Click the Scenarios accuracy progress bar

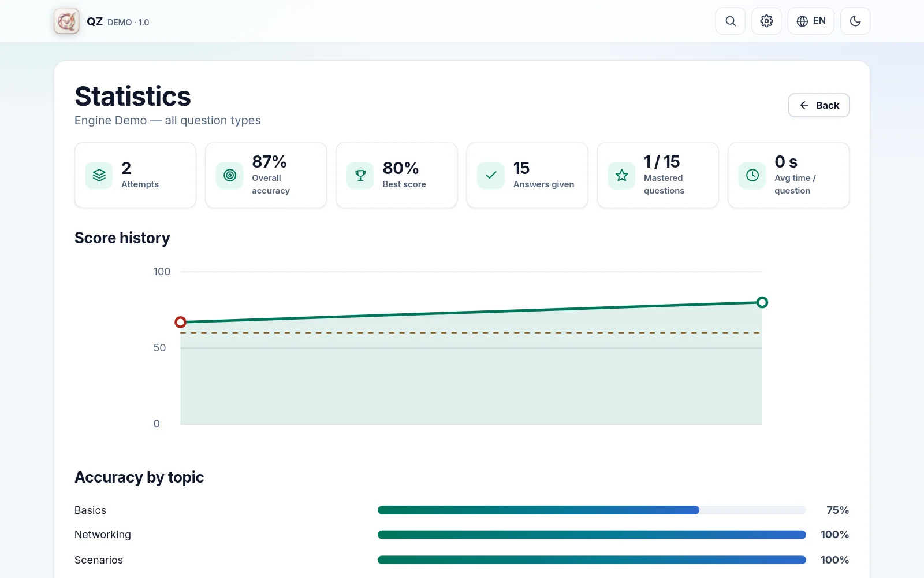coord(592,560)
